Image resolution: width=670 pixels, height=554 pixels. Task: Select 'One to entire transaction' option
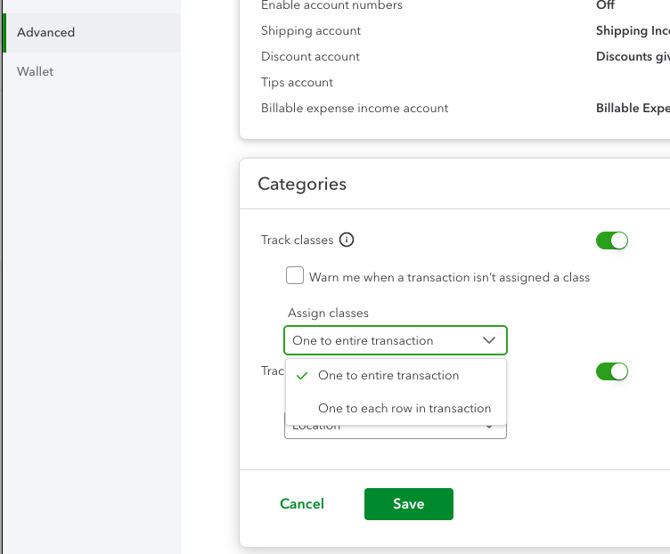396,375
